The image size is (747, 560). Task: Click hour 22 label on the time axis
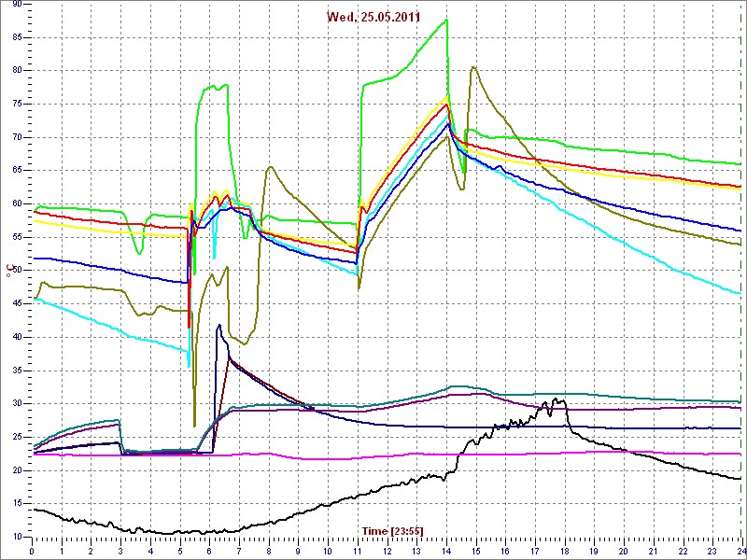(683, 551)
